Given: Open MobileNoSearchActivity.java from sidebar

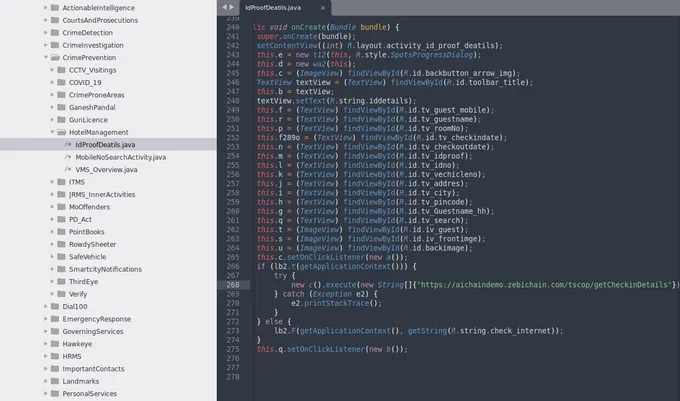Looking at the screenshot, I should (121, 157).
